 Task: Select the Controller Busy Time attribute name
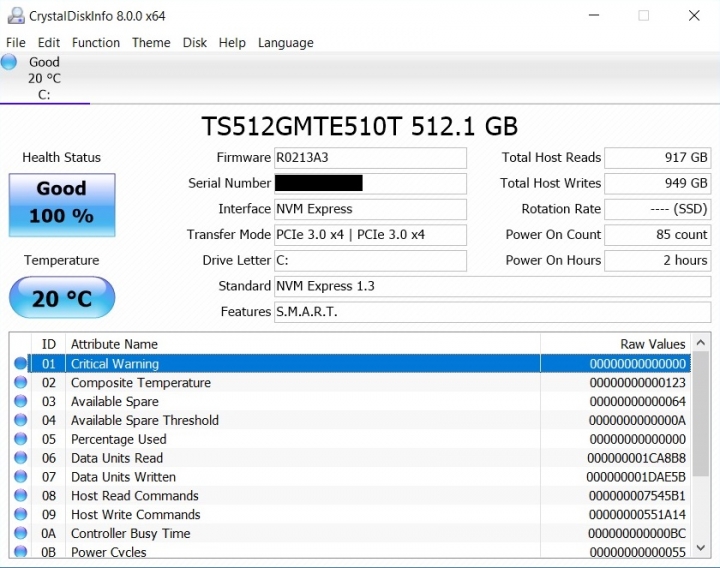tap(130, 533)
